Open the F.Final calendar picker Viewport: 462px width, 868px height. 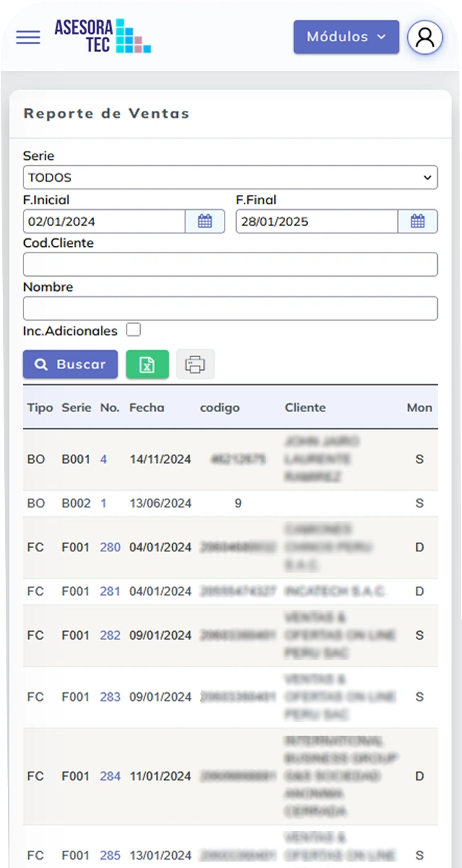click(x=417, y=221)
